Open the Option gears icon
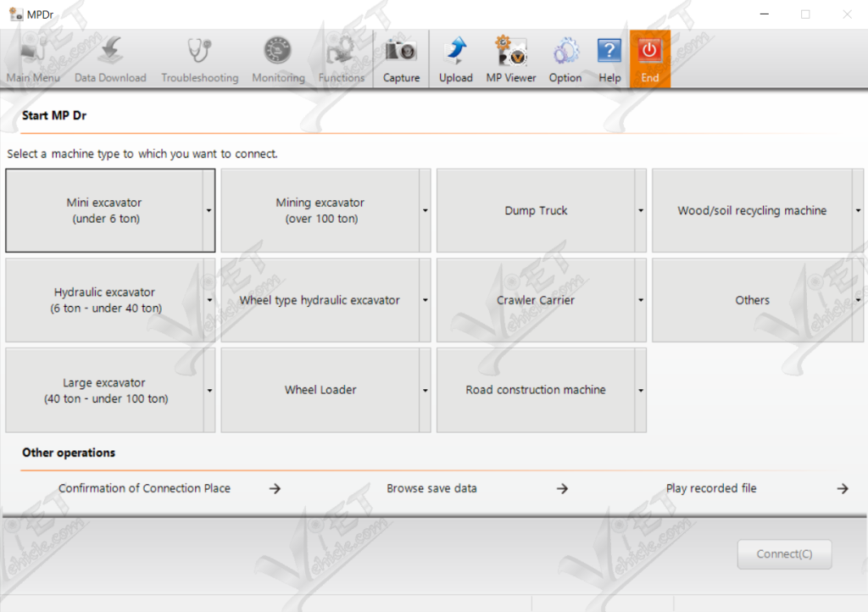The image size is (868, 612). point(565,53)
